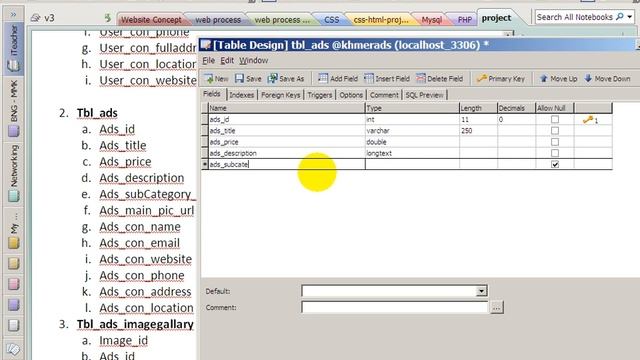Click Insert Field button
The width and height of the screenshot is (640, 360).
387,78
